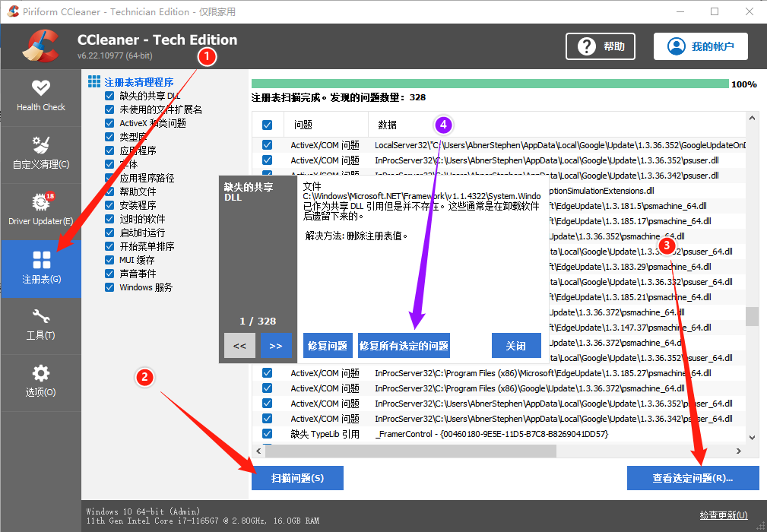Toggle ActiveX 和类问题 checkbox
The image size is (767, 532).
(x=109, y=123)
